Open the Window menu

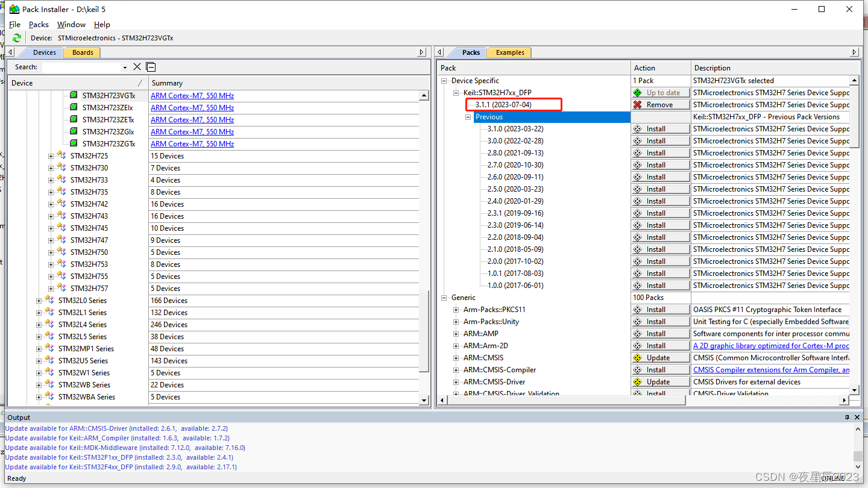(x=71, y=25)
